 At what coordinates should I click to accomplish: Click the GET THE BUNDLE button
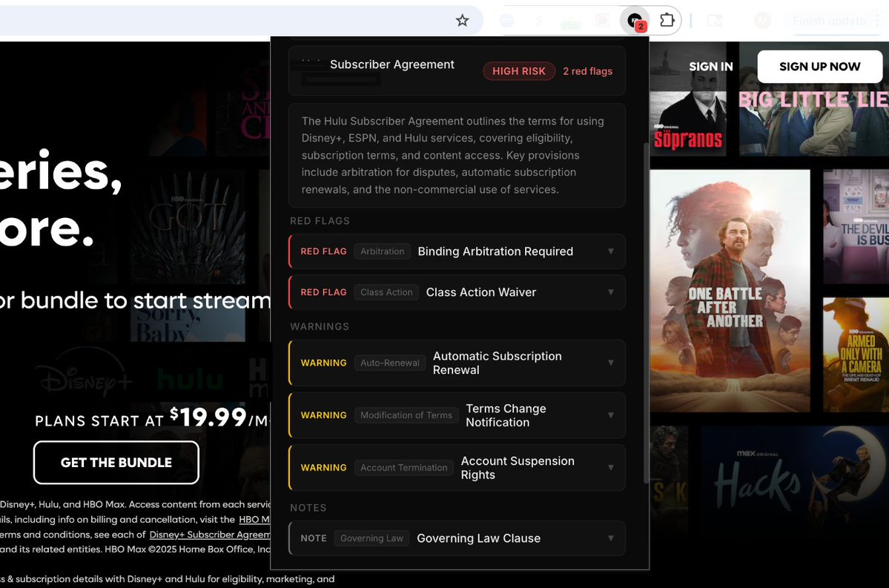[116, 463]
